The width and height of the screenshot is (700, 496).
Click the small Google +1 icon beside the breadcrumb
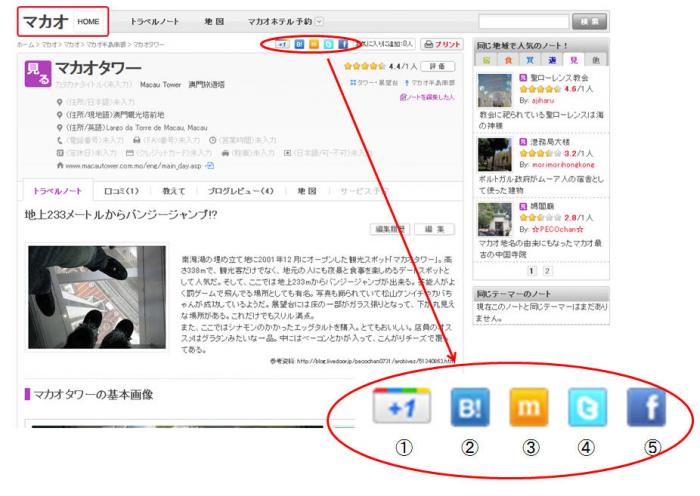[x=282, y=44]
